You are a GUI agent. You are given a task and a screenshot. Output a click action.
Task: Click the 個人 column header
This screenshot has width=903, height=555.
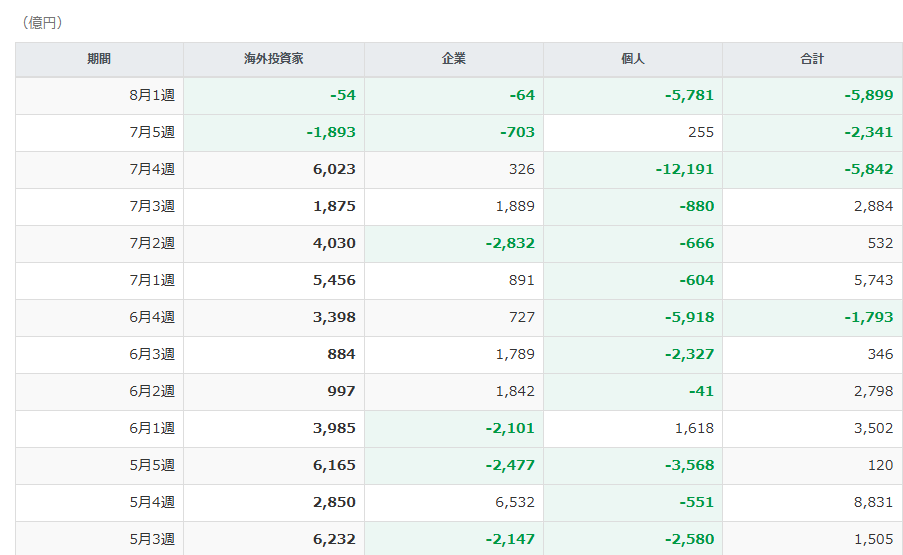[x=632, y=59]
